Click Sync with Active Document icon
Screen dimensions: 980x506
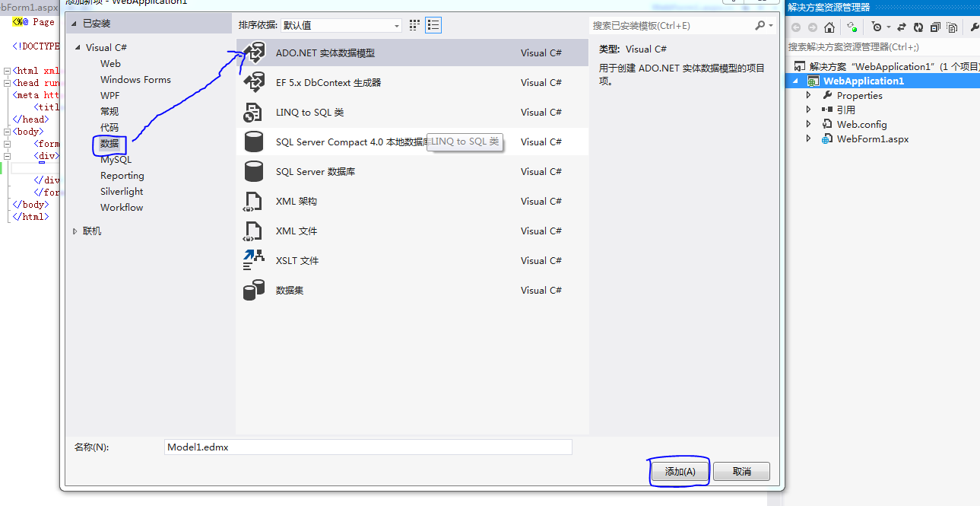[902, 27]
